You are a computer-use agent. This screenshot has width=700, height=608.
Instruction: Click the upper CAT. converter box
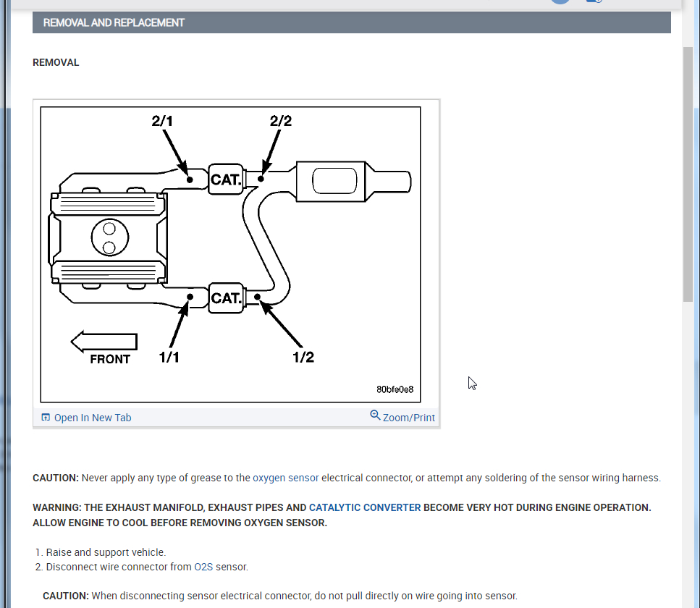(227, 179)
